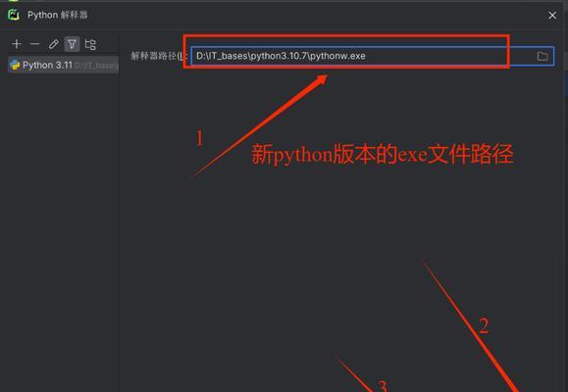Toggle the virtual environments filter icon

click(x=72, y=44)
